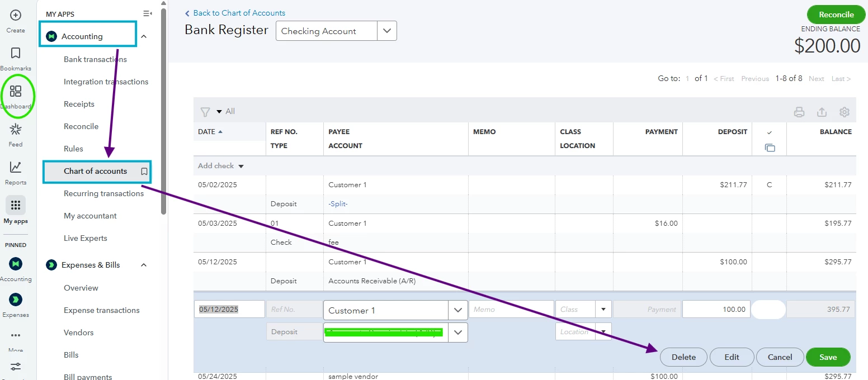Select Chart of accounts menu item
Viewport: 868px width, 380px height.
click(x=95, y=171)
